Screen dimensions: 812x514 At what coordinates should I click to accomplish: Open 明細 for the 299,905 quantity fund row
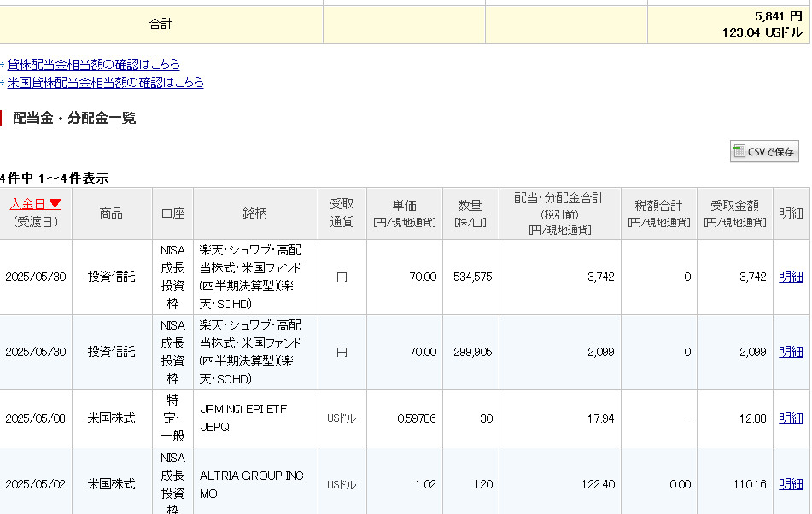click(x=791, y=352)
